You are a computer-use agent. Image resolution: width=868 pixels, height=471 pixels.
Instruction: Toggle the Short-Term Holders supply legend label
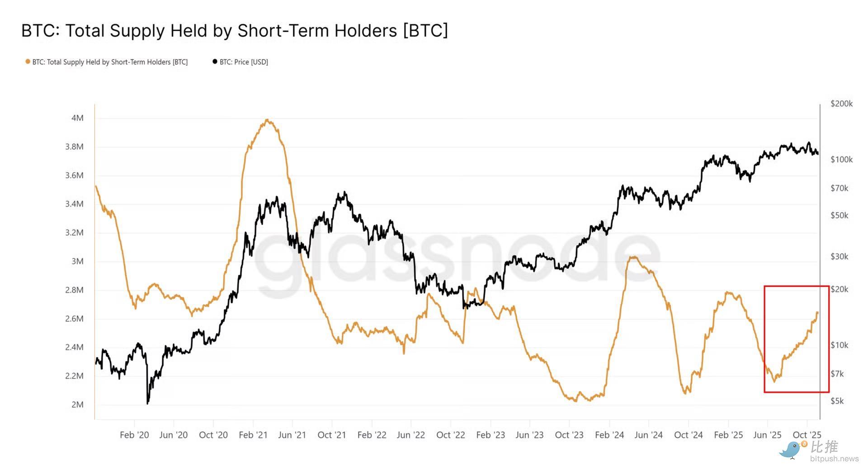coord(110,62)
